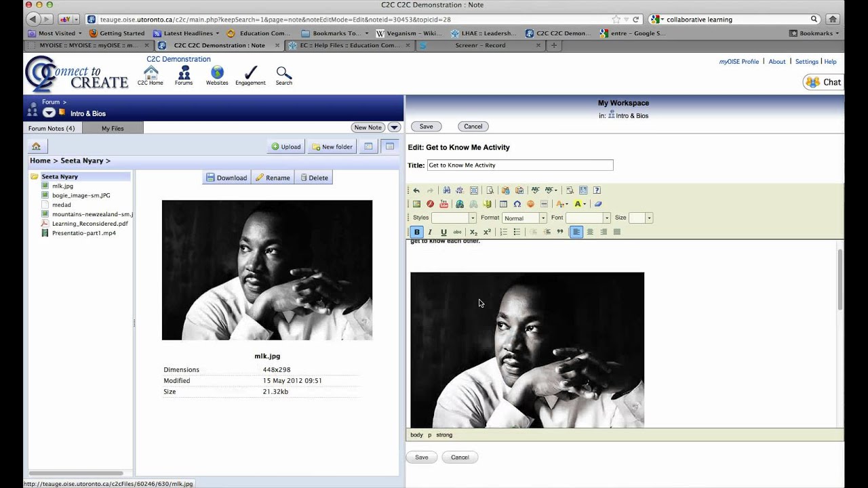
Task: Click the Replace icon in the editor toolbar
Action: pyautogui.click(x=460, y=190)
